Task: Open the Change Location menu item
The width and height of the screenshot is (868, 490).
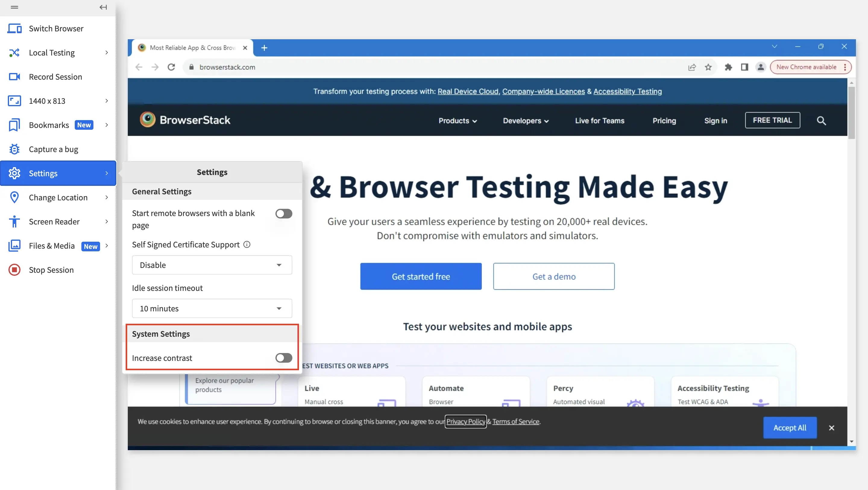Action: coord(58,197)
